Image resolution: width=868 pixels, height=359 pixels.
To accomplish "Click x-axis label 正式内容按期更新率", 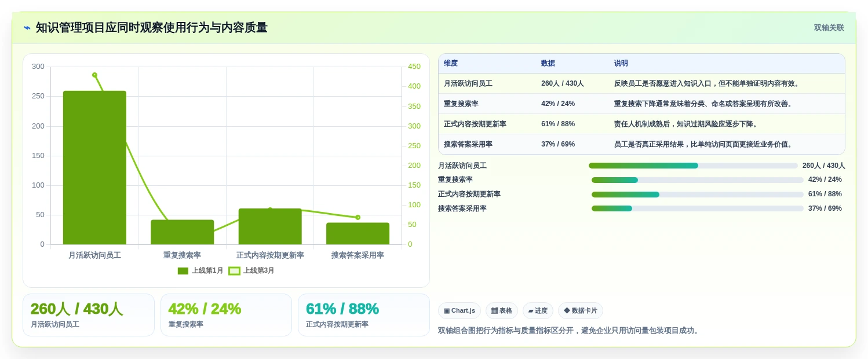I will click(x=270, y=255).
